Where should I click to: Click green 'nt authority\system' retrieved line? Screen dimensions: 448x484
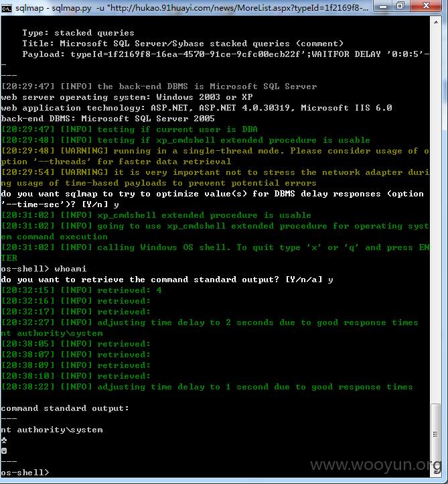(x=52, y=333)
